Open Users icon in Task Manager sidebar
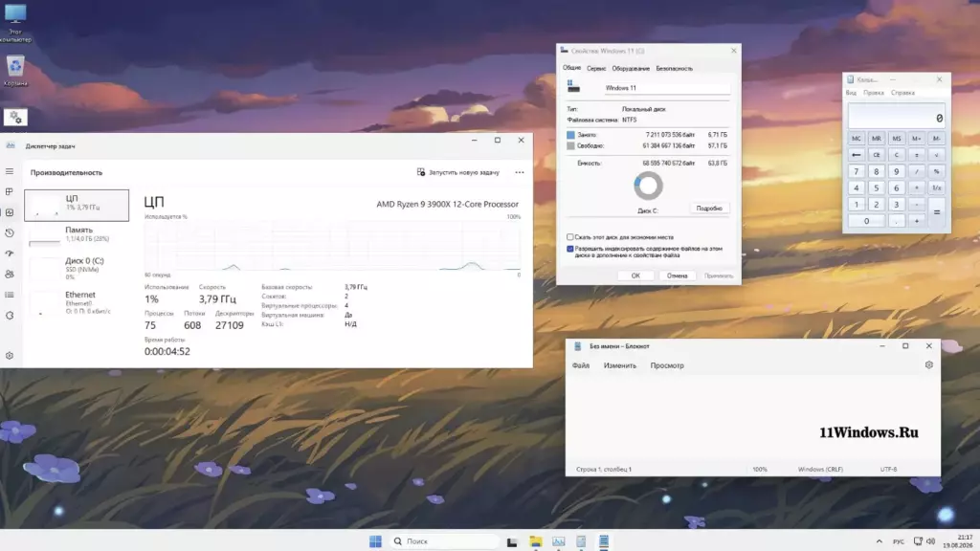980x551 pixels. pos(10,275)
